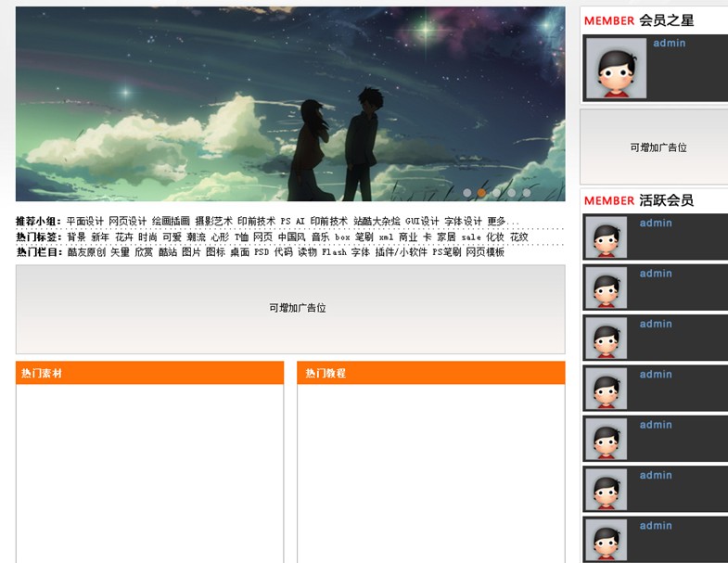Click the anime starry sky banner image
The width and height of the screenshot is (728, 563).
pyautogui.click(x=290, y=104)
